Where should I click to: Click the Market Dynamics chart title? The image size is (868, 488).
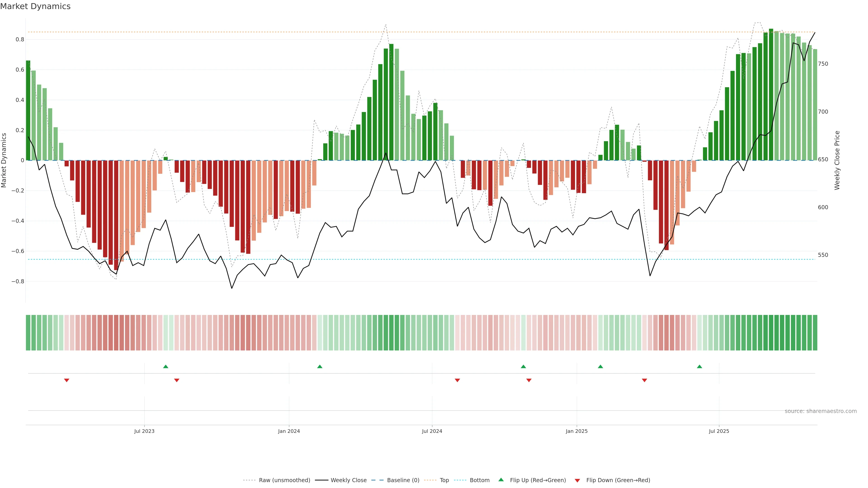(x=35, y=6)
